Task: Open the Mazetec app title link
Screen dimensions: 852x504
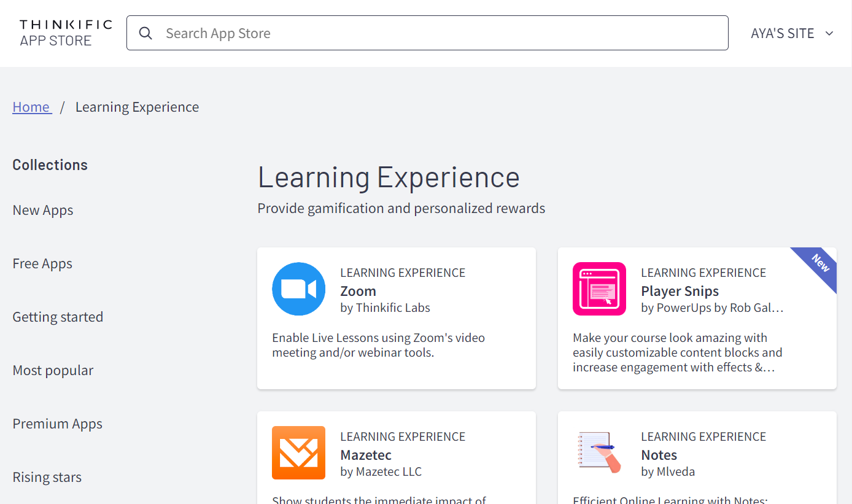Action: (x=366, y=455)
